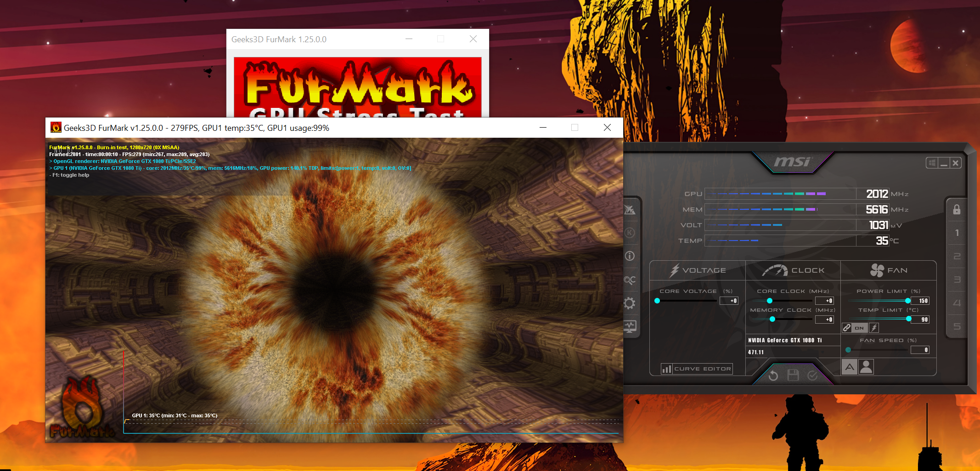Viewport: 980px width, 471px height.
Task: Toggle the temp priority lightning icon
Action: [874, 328]
